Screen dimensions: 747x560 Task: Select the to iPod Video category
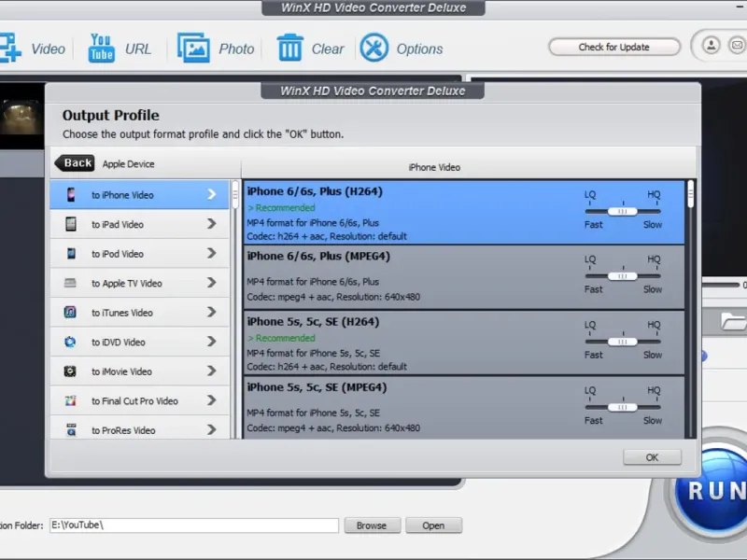139,253
